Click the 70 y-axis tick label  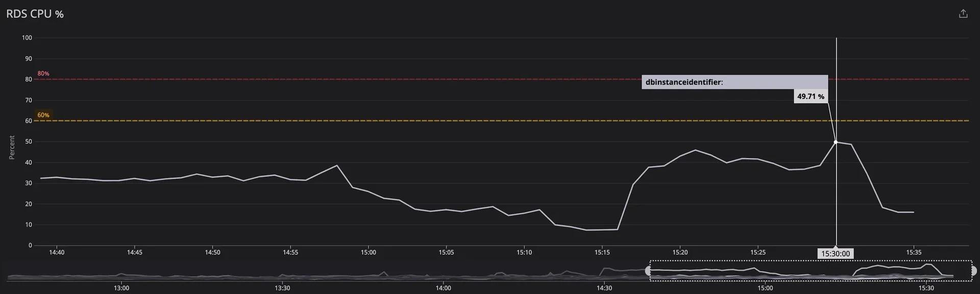[29, 101]
